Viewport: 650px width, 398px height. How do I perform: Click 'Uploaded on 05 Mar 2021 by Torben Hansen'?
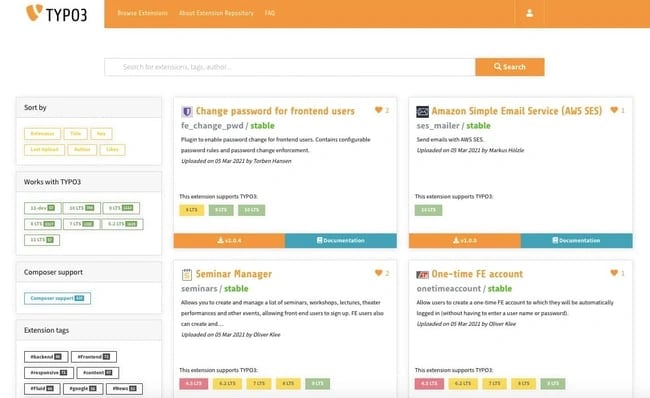[236, 161]
